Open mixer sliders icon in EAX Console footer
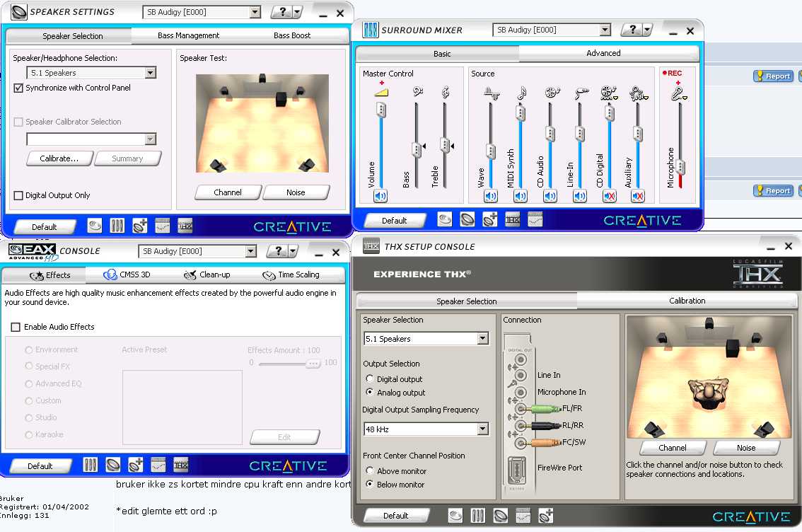802x532 pixels. pyautogui.click(x=90, y=465)
